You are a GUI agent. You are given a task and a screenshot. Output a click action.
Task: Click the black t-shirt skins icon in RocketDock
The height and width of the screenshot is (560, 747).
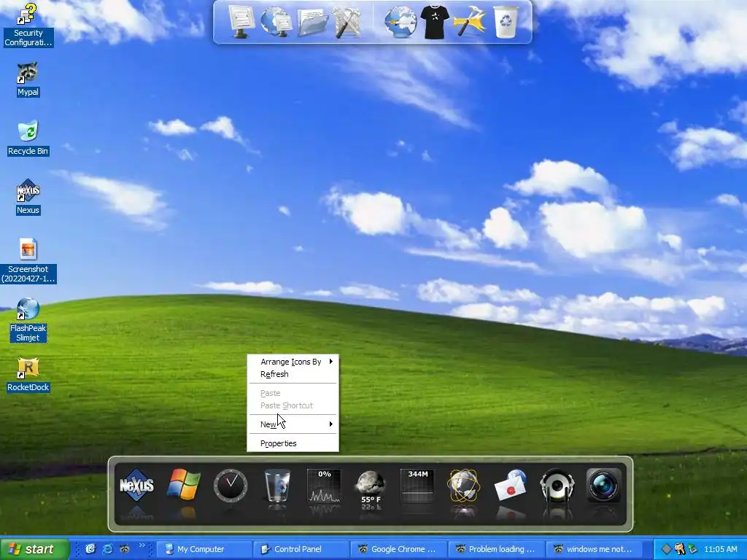[x=435, y=22]
